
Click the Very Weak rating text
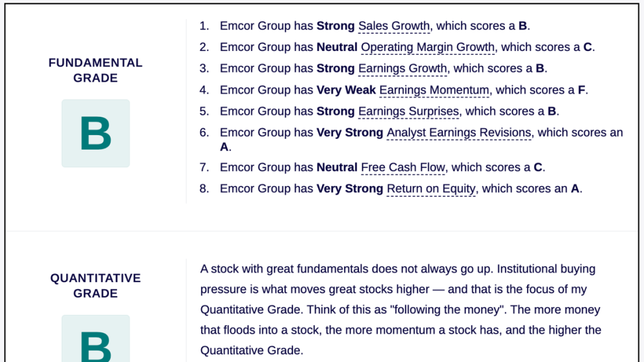click(x=347, y=90)
